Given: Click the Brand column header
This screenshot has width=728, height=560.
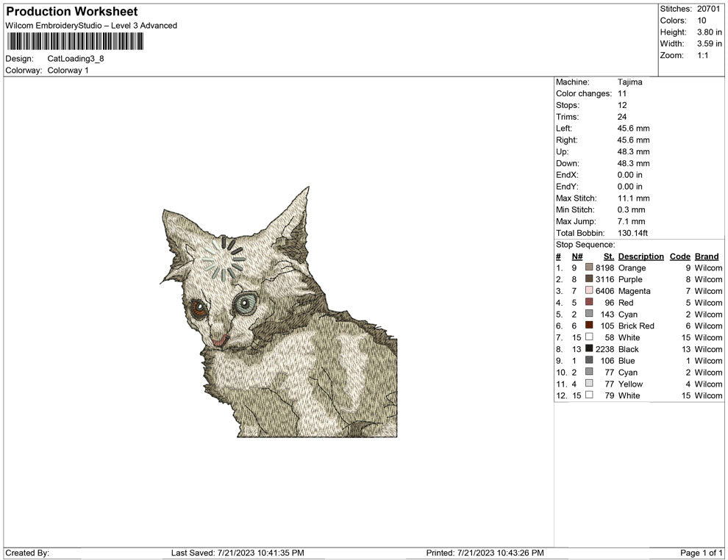Looking at the screenshot, I should coord(707,256).
